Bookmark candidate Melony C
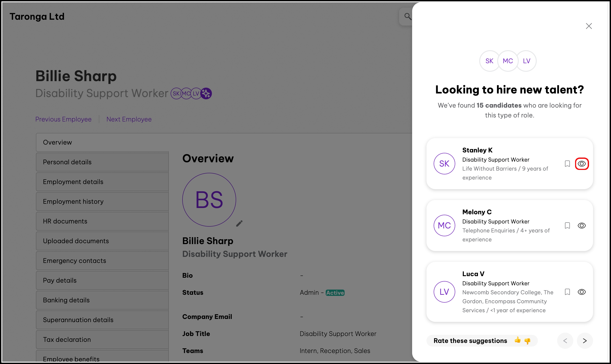This screenshot has height=364, width=611. tap(567, 225)
